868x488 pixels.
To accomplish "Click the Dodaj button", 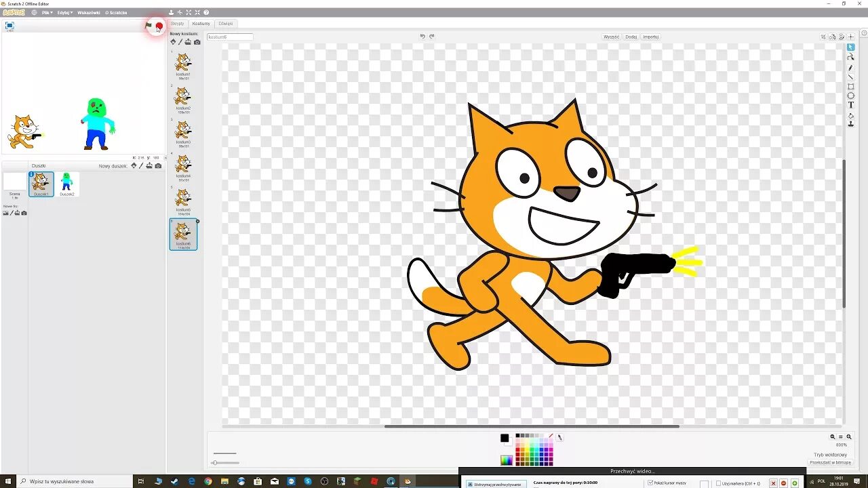I will pos(631,37).
